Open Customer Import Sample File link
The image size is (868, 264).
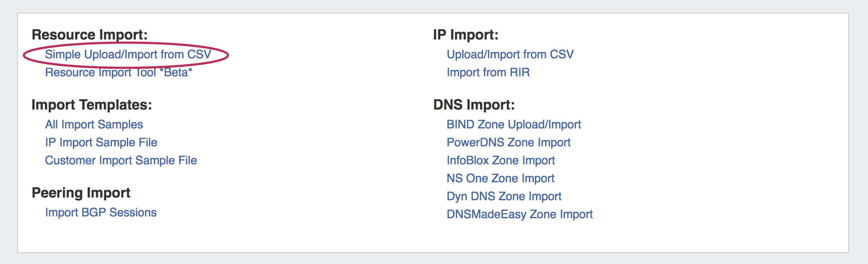coord(121,161)
